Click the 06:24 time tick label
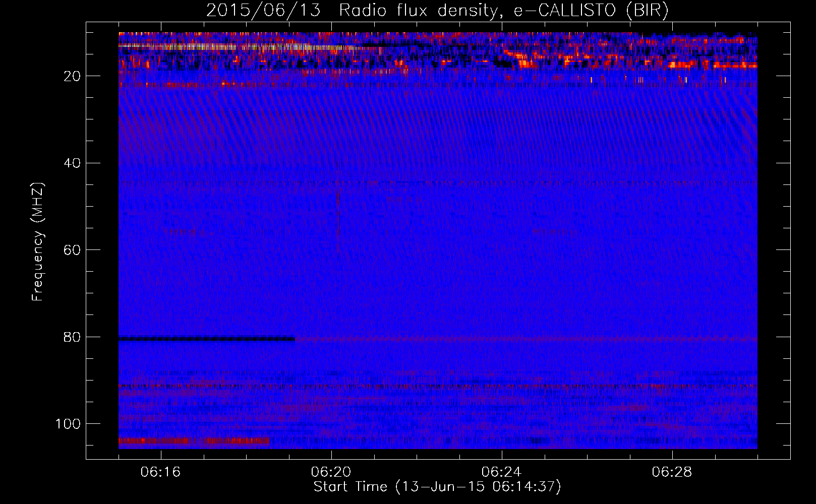 [501, 472]
